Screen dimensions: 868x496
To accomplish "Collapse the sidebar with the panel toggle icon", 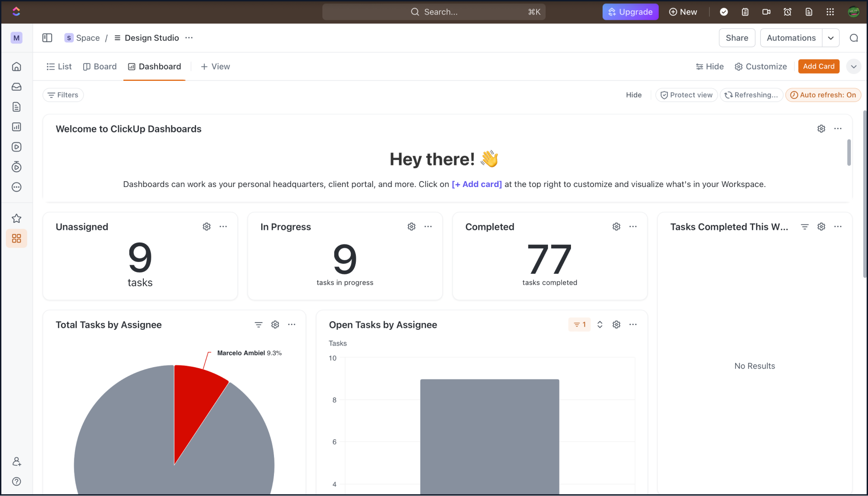I will pyautogui.click(x=47, y=38).
